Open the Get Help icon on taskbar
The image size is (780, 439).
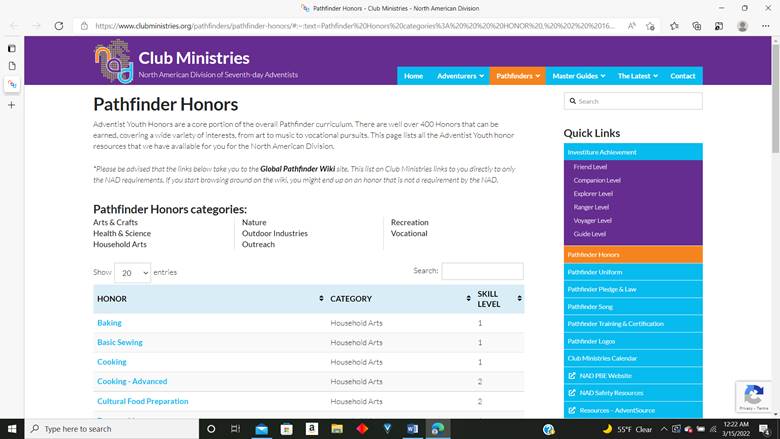tap(548, 429)
